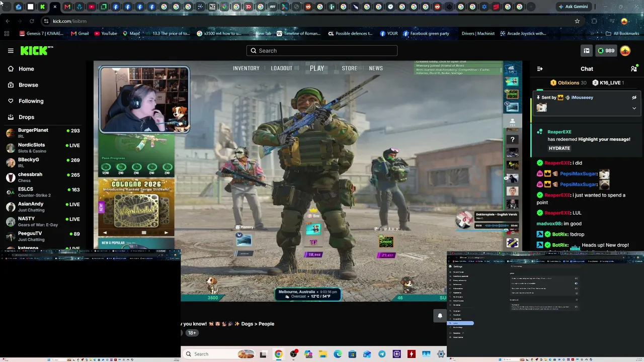Click madvox98 username in chat

coord(549,224)
